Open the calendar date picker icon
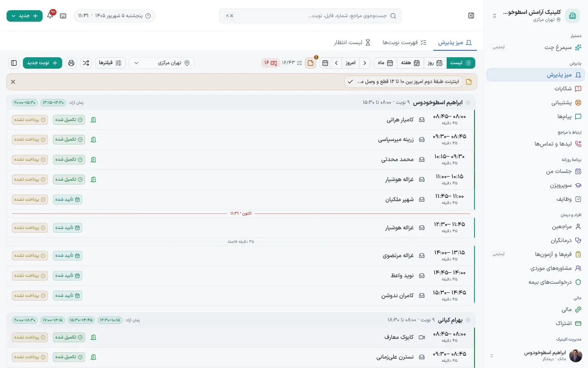 325,63
